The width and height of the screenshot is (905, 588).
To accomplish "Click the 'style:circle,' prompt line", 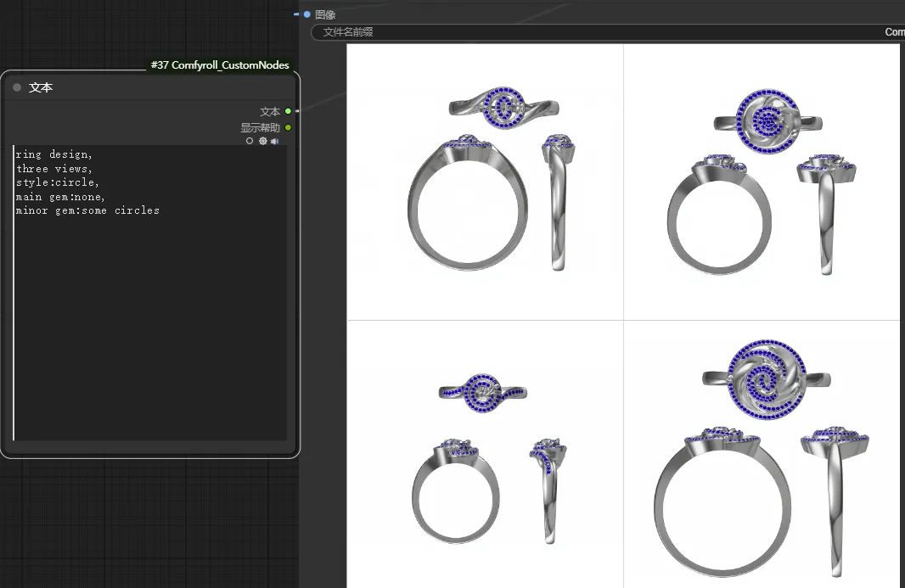I will [57, 182].
